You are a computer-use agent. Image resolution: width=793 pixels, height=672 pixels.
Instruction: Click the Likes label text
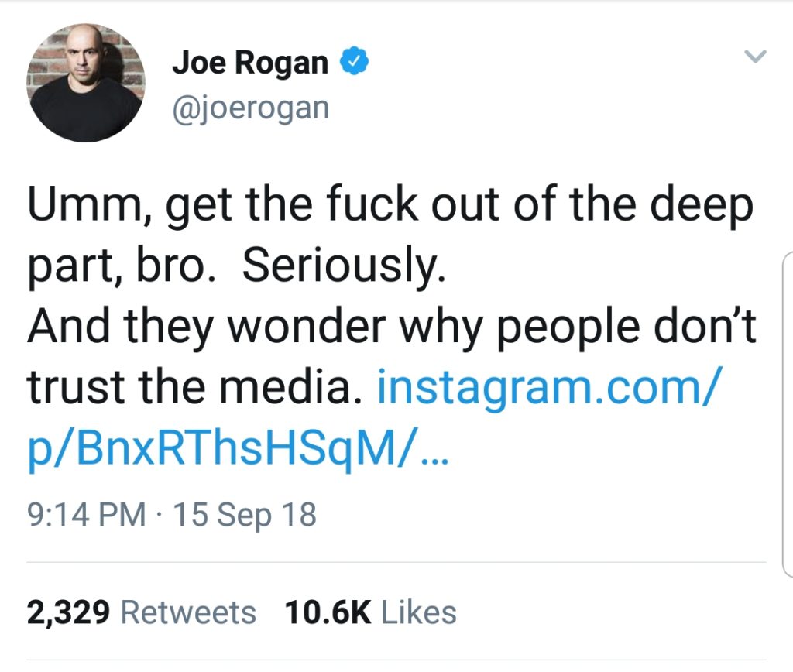419,613
